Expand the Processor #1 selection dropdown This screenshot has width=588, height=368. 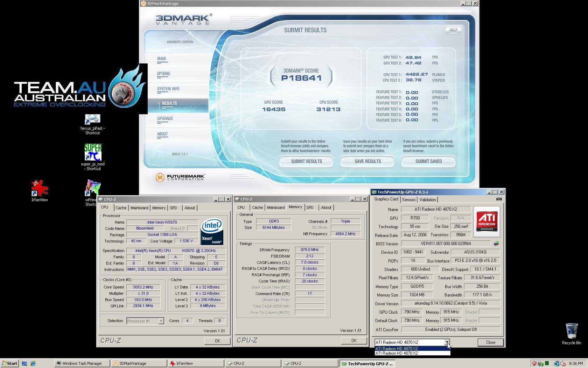pos(161,321)
